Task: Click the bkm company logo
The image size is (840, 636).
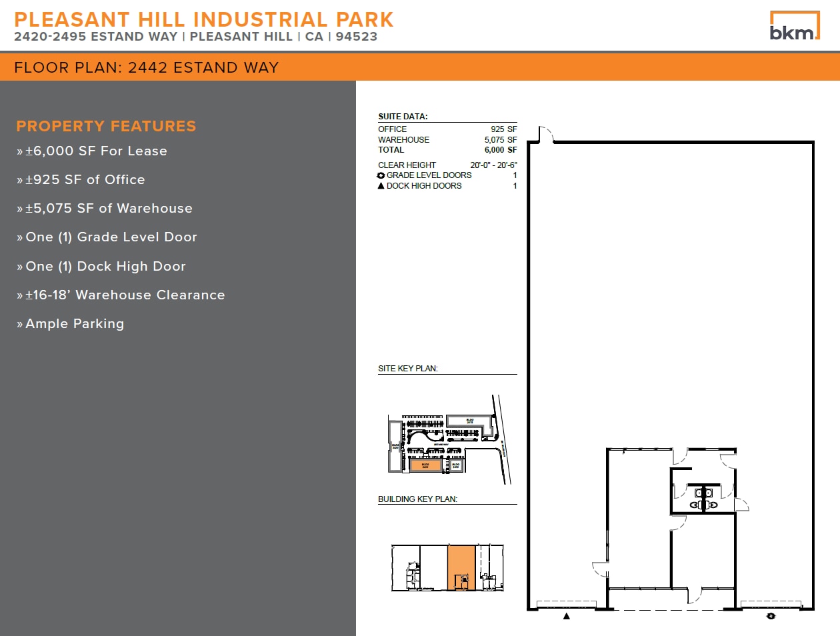Action: pyautogui.click(x=794, y=26)
